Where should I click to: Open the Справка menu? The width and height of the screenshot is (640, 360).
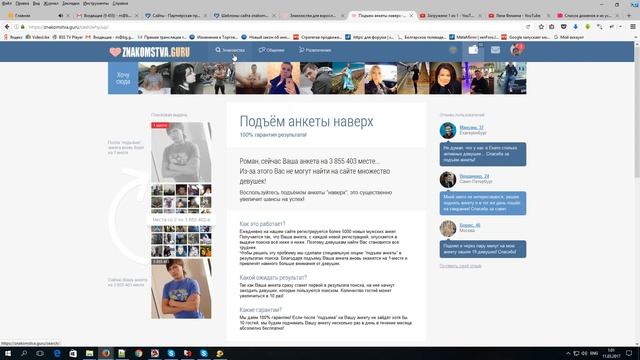point(120,3)
